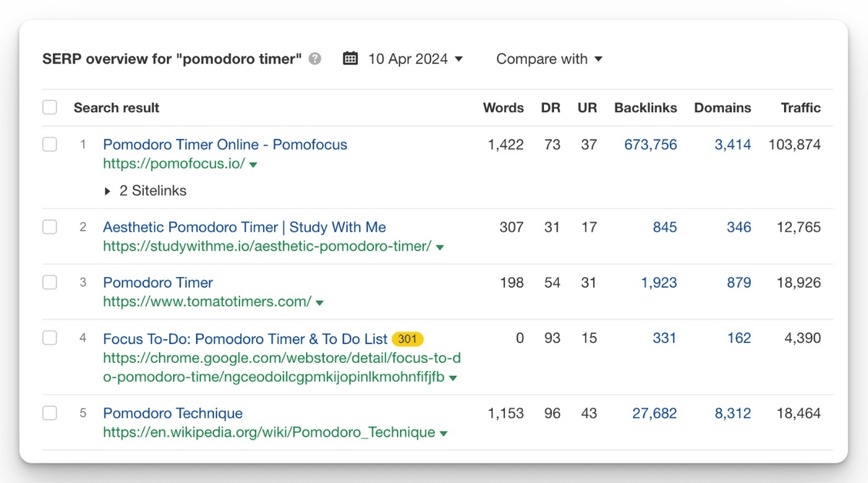Open dropdown arrow next to pomofocus.io URL
868x483 pixels.
pyautogui.click(x=253, y=165)
